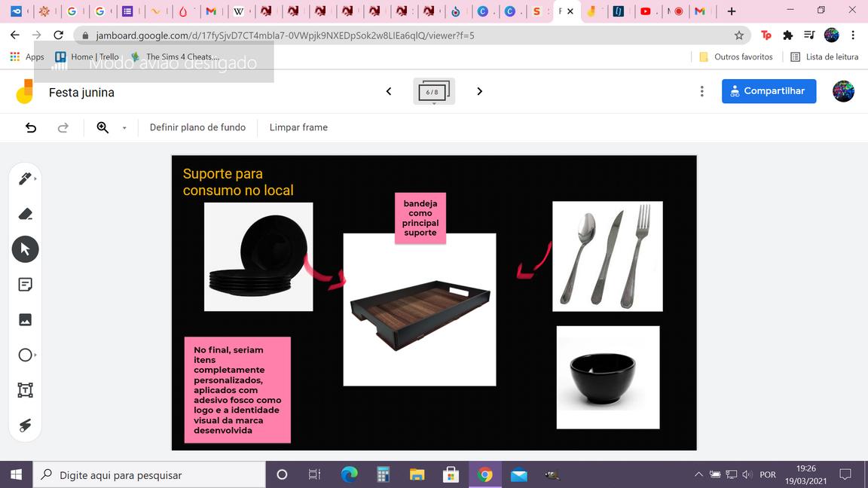
Task: Open the Windows Start menu
Action: point(16,474)
